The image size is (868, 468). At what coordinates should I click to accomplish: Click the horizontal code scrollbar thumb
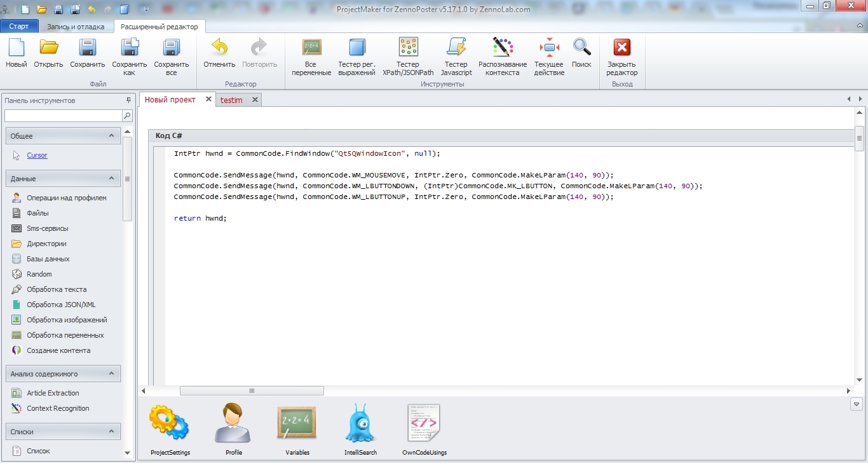[252, 390]
